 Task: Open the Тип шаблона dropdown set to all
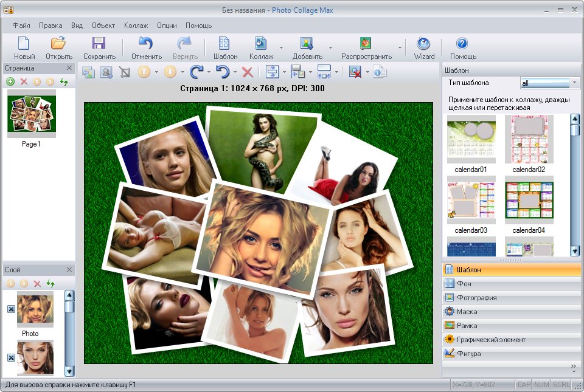tap(550, 83)
